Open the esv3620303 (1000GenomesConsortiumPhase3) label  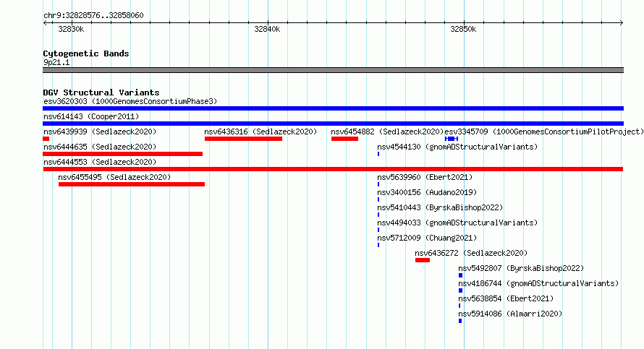[x=130, y=101]
